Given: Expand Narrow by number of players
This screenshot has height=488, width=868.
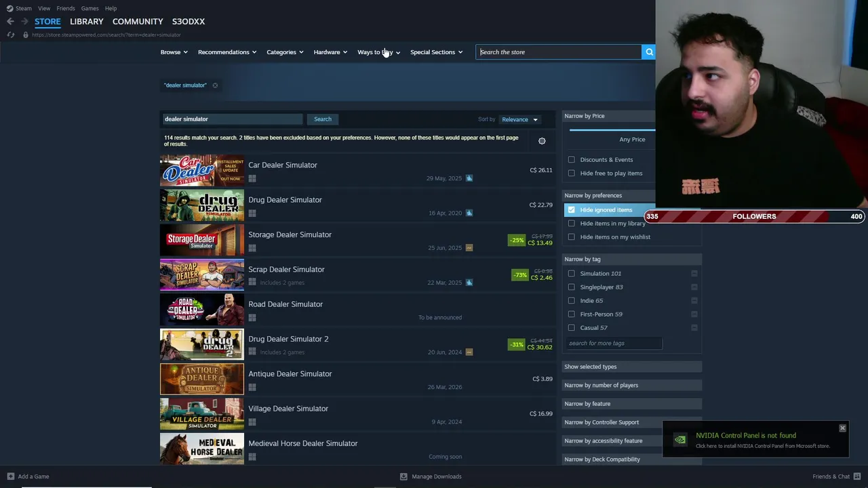Looking at the screenshot, I should tap(633, 386).
